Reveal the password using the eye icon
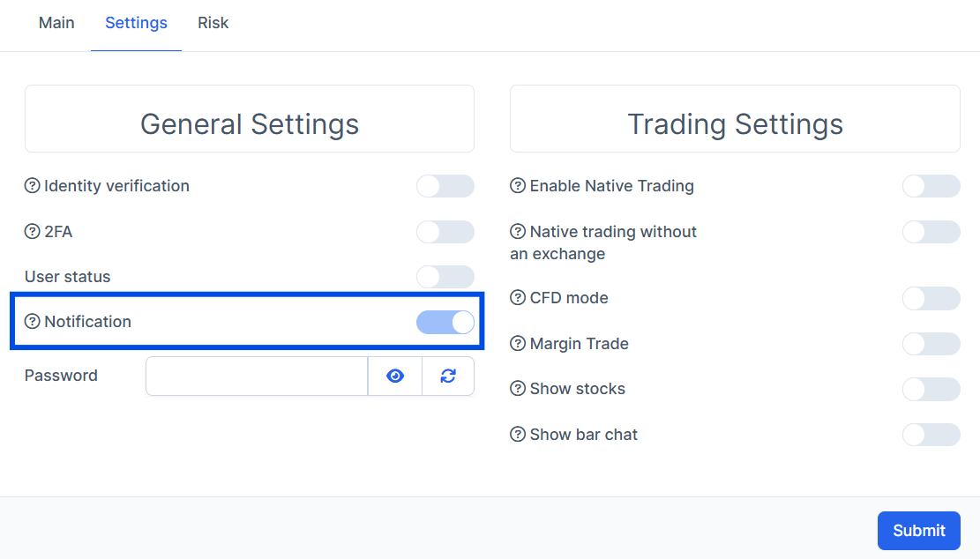 pyautogui.click(x=394, y=376)
